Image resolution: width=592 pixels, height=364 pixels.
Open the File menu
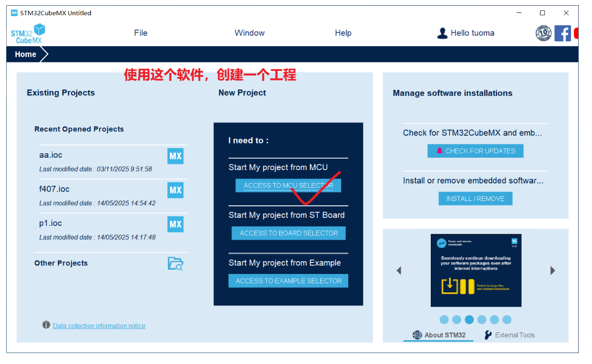141,33
